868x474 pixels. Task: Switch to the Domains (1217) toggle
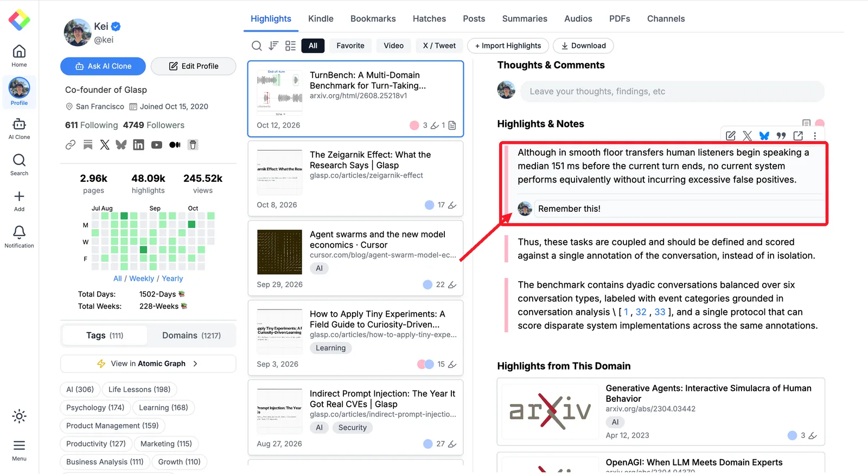pos(192,336)
